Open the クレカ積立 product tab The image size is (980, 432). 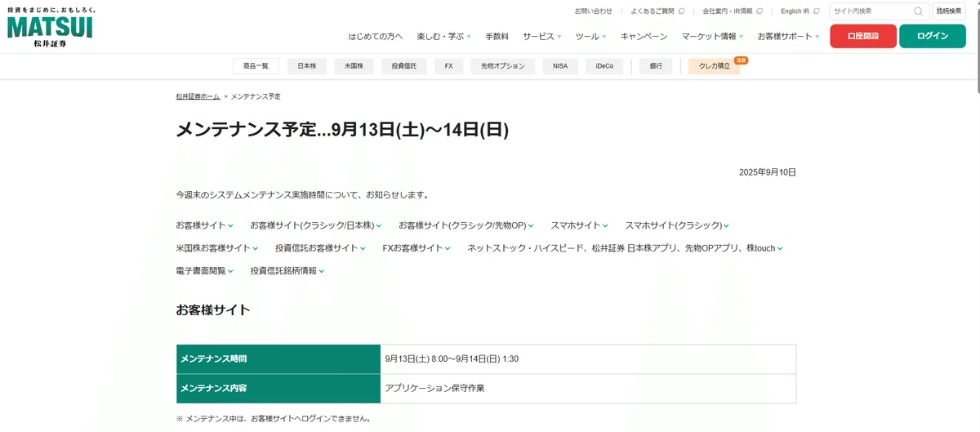click(715, 66)
